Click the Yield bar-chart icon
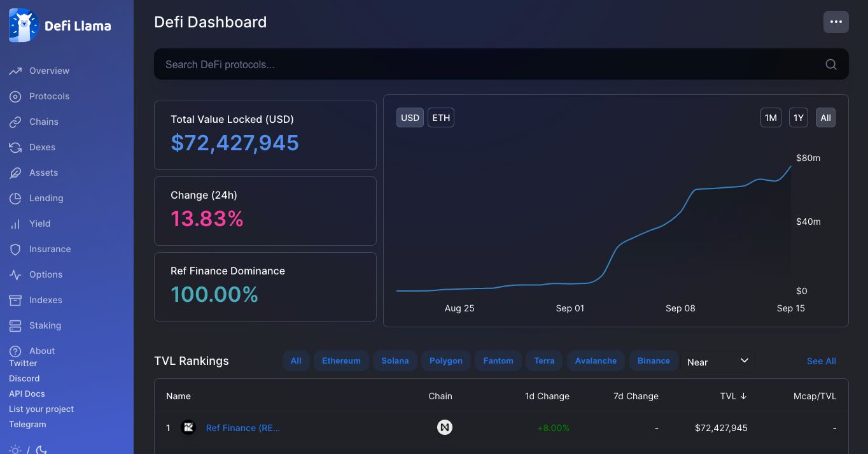This screenshot has height=454, width=868. [15, 223]
